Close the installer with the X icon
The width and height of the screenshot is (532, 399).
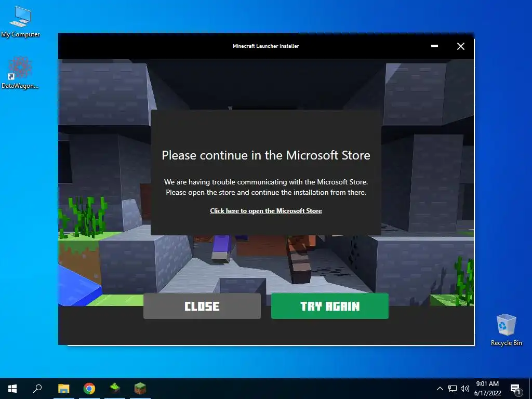click(x=460, y=46)
